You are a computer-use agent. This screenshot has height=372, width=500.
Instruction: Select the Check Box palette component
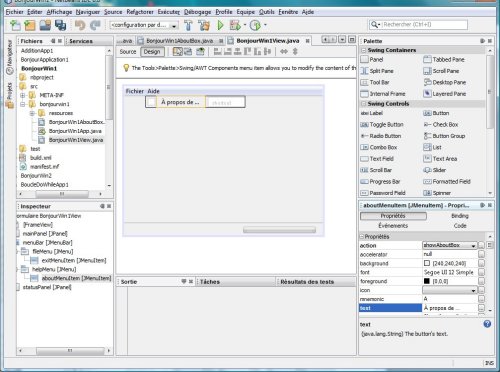(441, 125)
